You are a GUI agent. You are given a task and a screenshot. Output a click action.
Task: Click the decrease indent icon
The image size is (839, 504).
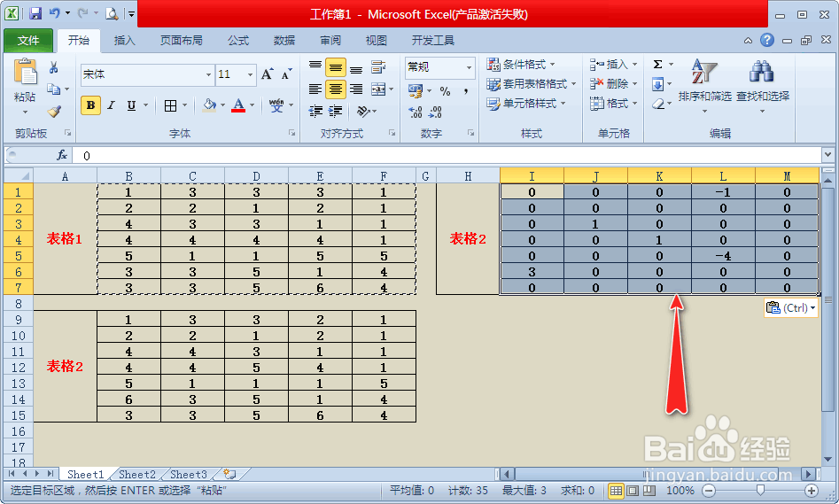tap(315, 112)
